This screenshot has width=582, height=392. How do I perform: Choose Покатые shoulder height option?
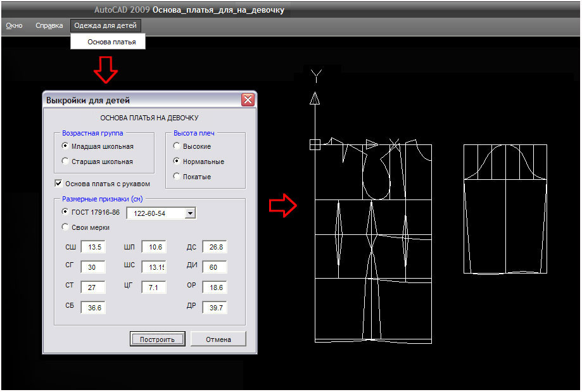(177, 177)
